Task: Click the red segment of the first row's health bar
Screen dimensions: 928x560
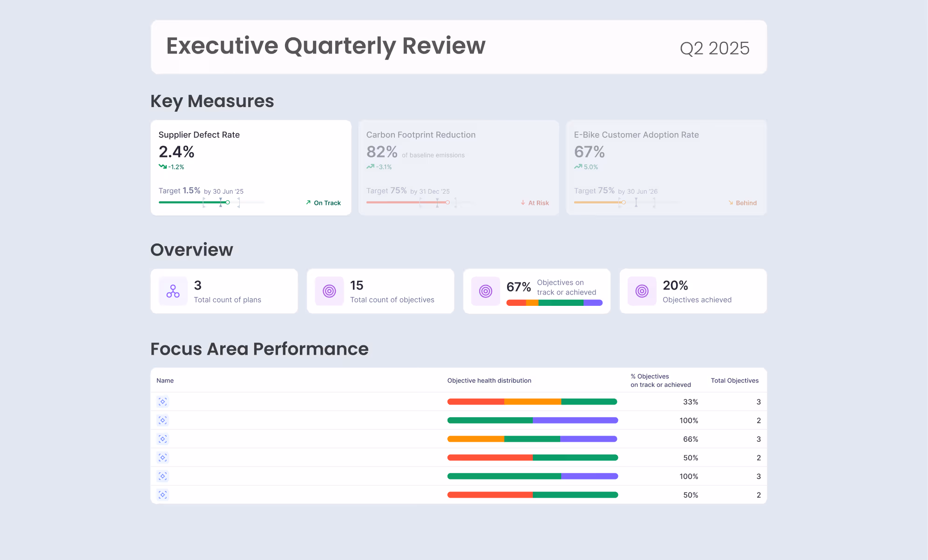Action: pos(475,401)
